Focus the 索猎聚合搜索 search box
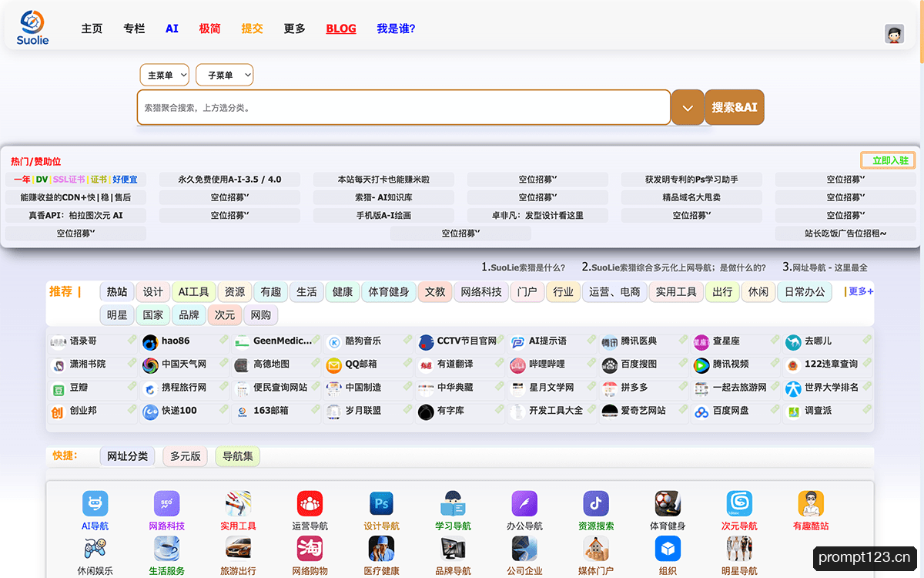The image size is (924, 578). click(x=403, y=107)
